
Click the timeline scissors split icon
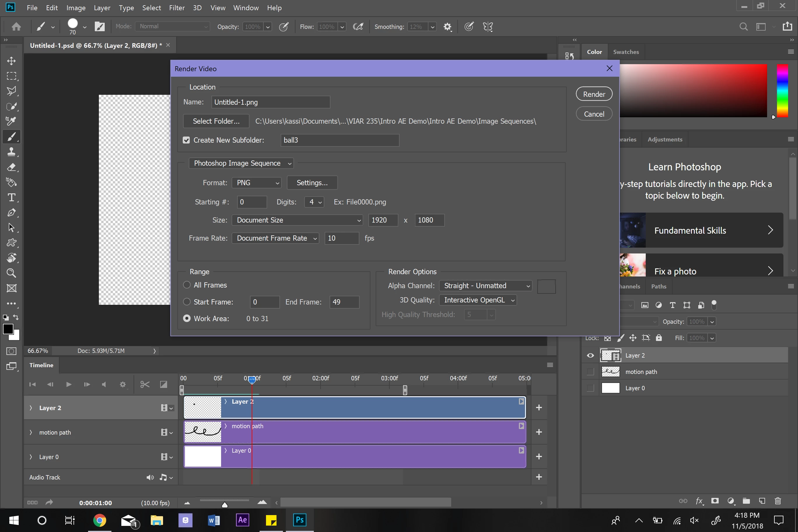click(x=145, y=384)
